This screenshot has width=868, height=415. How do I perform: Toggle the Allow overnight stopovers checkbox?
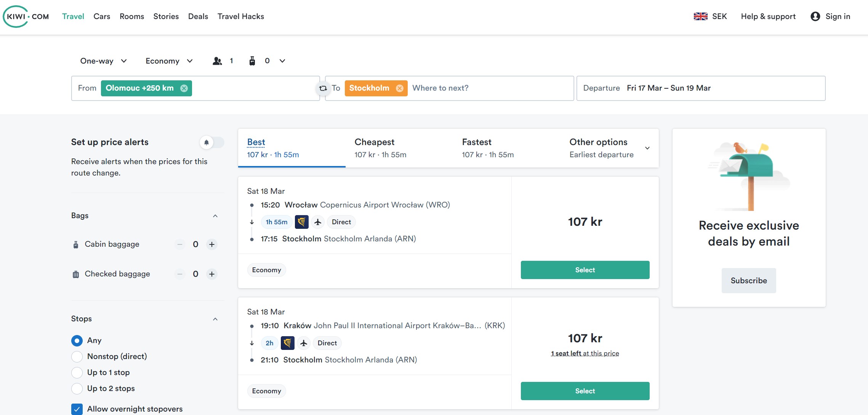[76, 409]
